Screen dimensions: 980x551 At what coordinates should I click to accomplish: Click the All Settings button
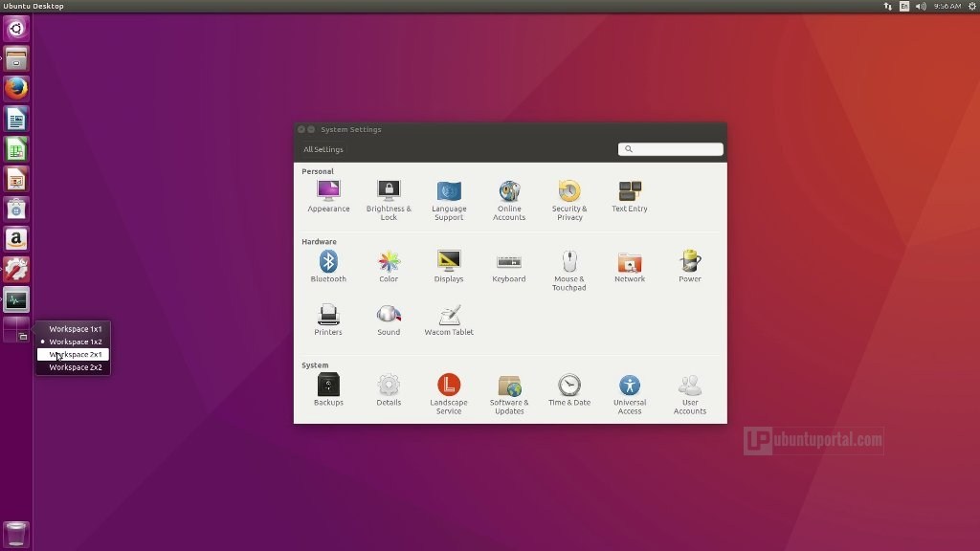(323, 149)
